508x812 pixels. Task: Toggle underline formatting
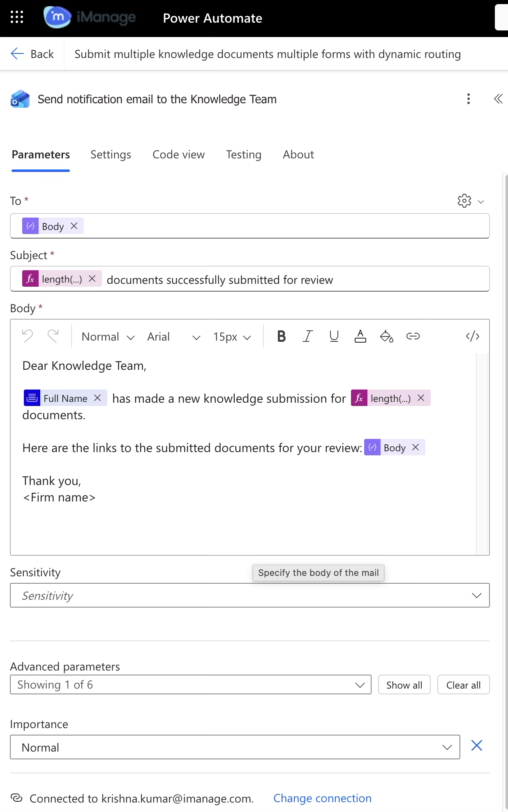point(334,336)
